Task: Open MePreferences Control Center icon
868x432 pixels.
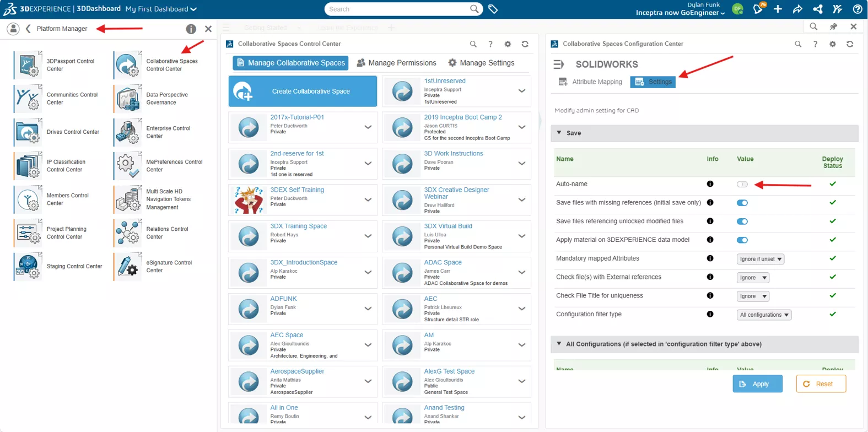Action: tap(128, 166)
